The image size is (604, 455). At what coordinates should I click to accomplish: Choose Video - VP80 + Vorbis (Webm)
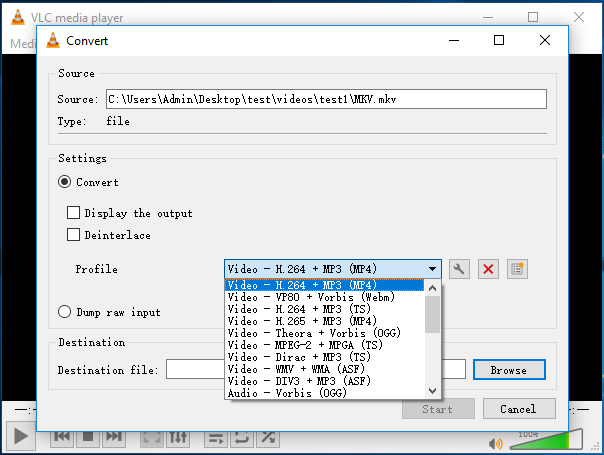[324, 297]
